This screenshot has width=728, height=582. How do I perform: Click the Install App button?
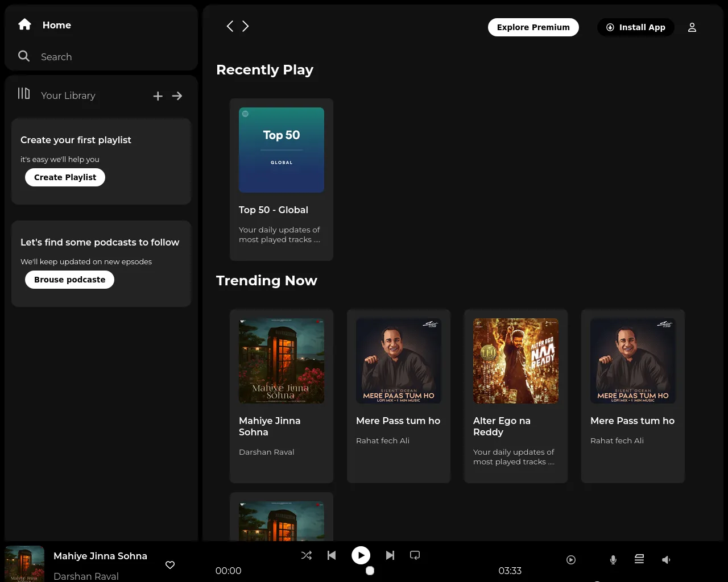point(636,27)
